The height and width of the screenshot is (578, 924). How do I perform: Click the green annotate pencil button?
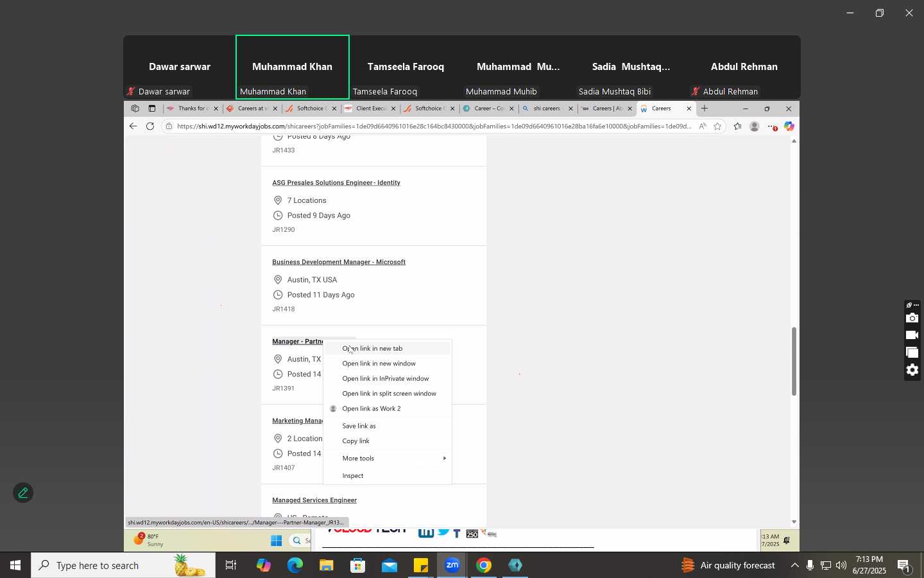23,493
